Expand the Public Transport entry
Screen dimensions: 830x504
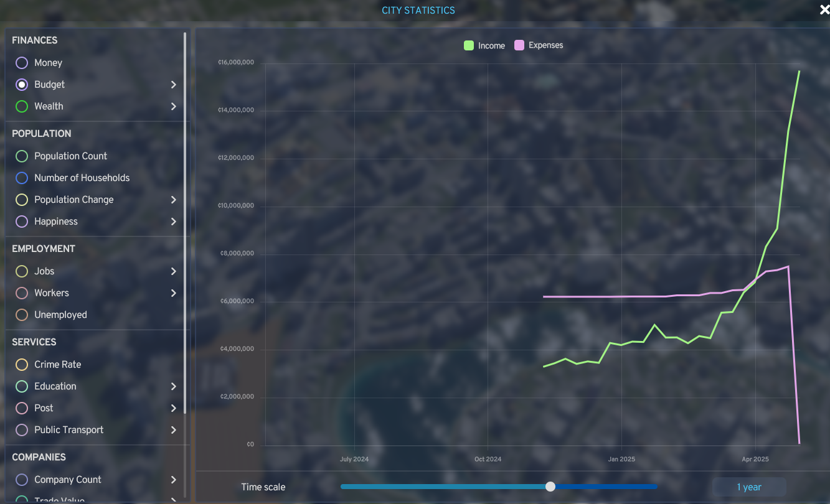[174, 429]
